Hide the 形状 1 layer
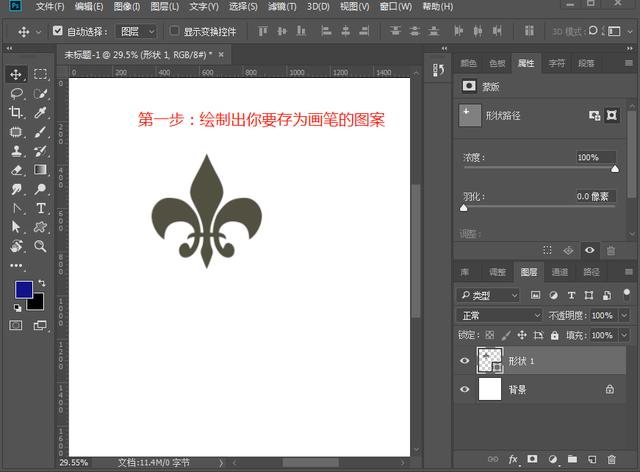Image resolution: width=640 pixels, height=472 pixels. (x=464, y=361)
